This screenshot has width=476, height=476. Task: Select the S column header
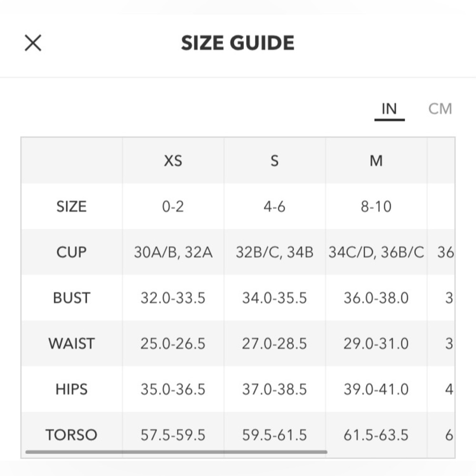click(274, 161)
